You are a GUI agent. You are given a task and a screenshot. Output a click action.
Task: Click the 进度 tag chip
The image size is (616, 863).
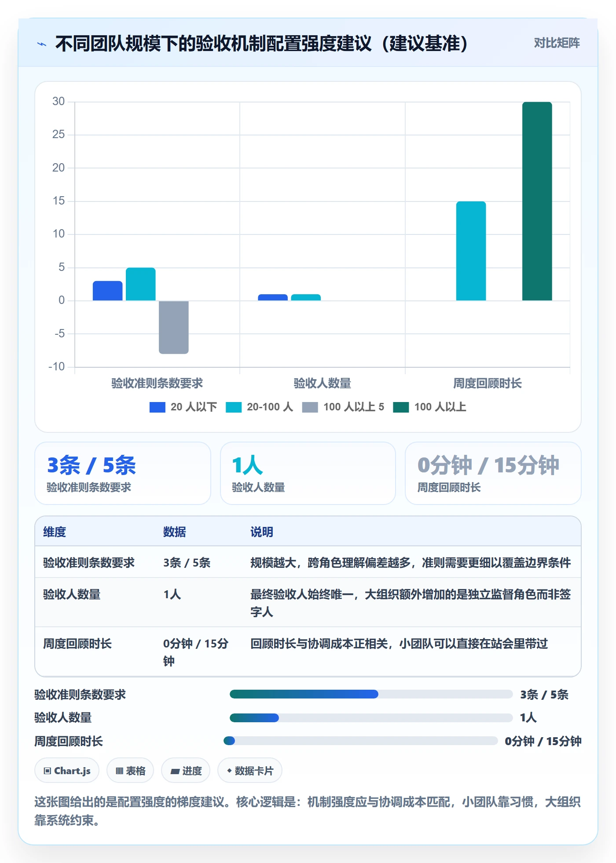pos(186,771)
